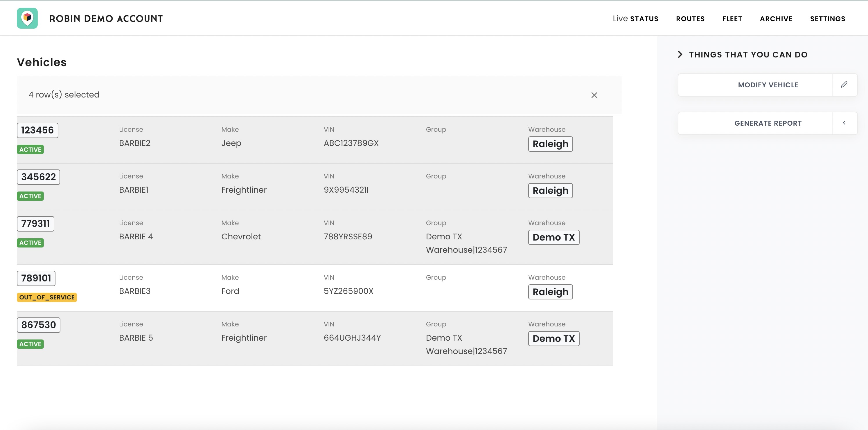
Task: Open the Live Status page
Action: (635, 19)
